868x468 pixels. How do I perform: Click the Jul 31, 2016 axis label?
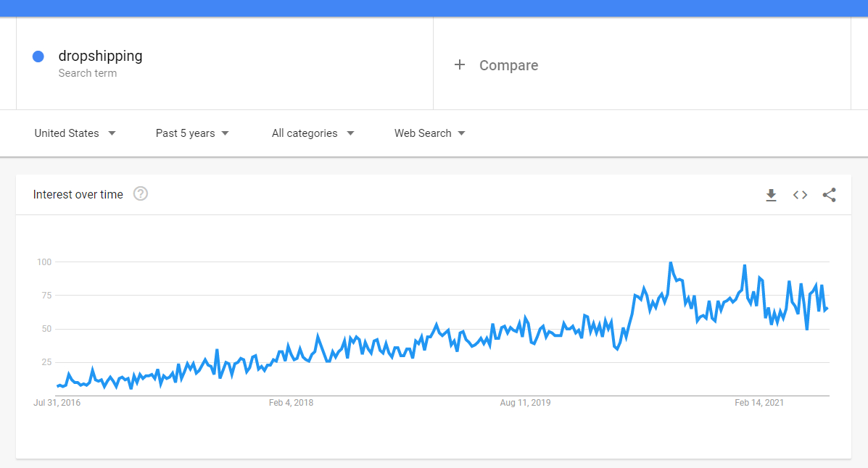pyautogui.click(x=57, y=402)
